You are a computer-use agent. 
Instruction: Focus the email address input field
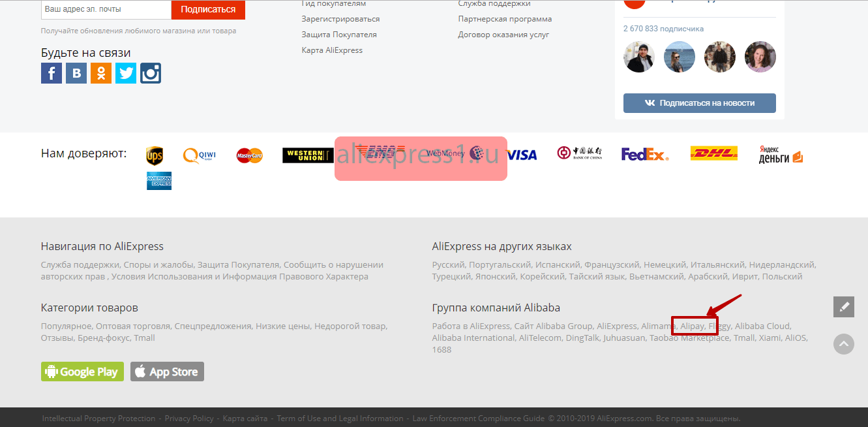(x=106, y=10)
